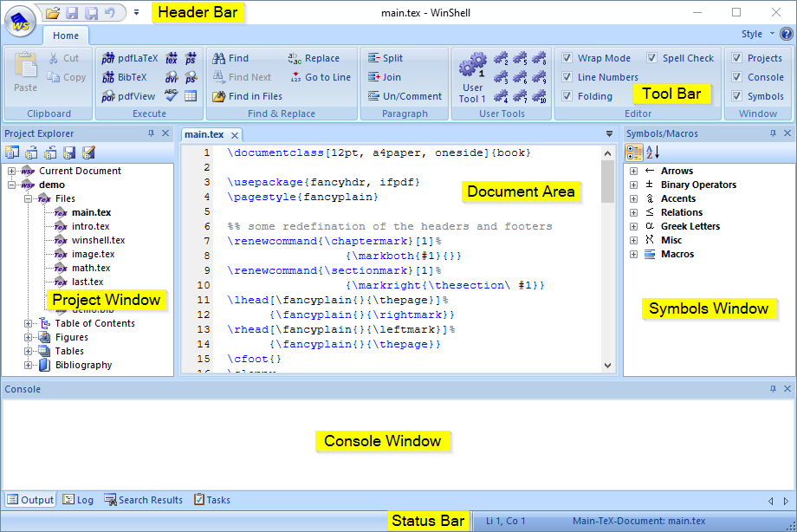
Task: Click the single-disk Save icon in quick access
Action: point(72,13)
